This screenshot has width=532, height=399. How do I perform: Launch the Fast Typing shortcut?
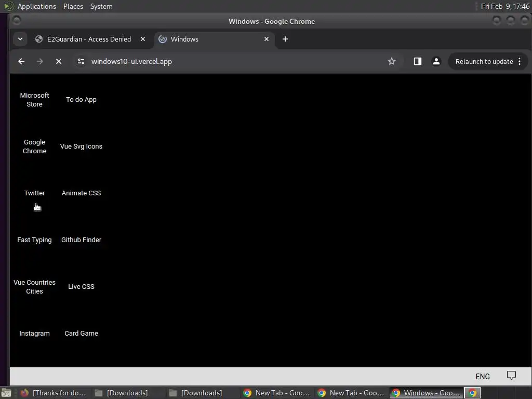[34, 240]
